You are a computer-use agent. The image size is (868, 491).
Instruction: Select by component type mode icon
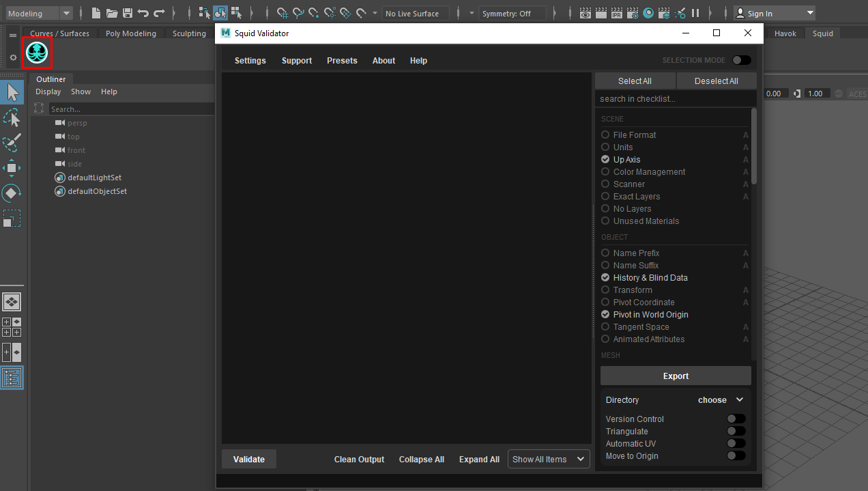point(236,13)
